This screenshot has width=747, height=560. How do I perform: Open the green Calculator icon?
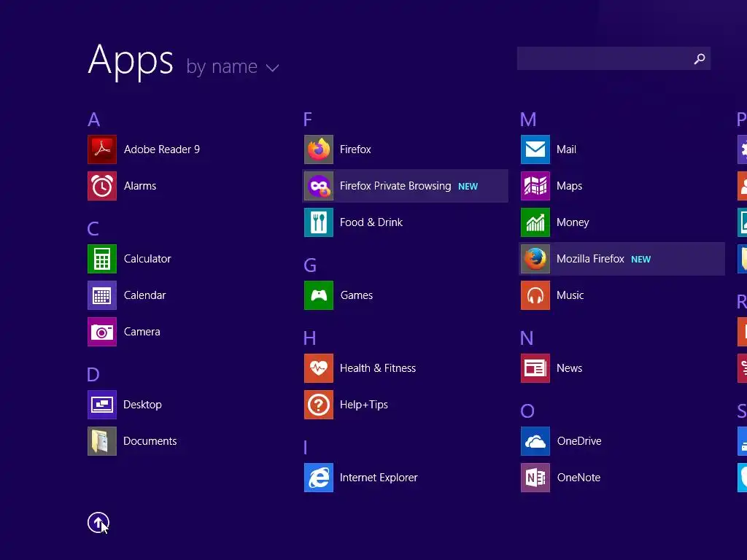pyautogui.click(x=102, y=259)
